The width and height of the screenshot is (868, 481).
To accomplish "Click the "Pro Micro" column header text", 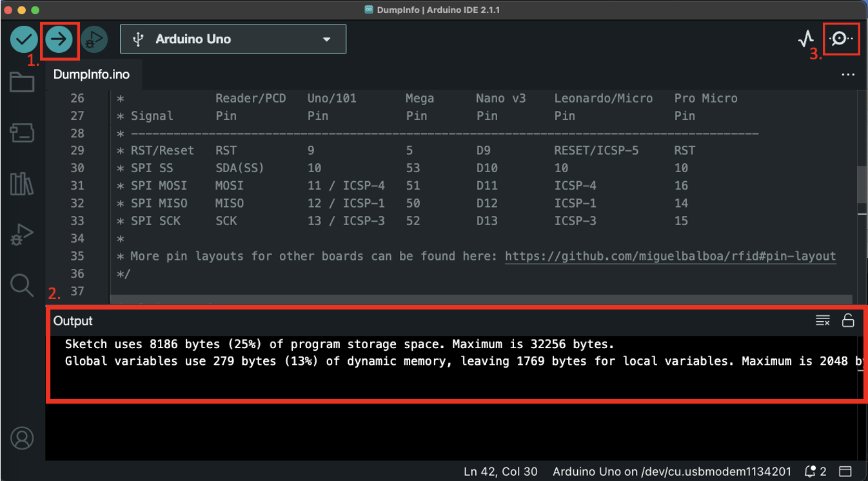I will 706,98.
